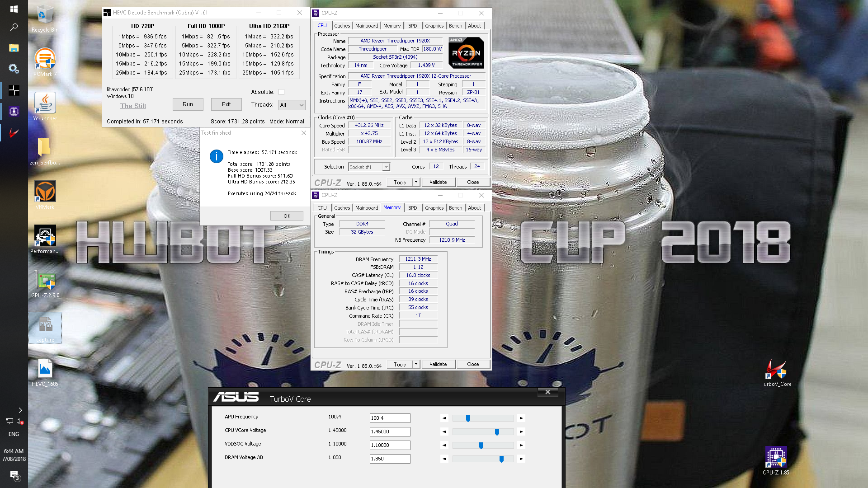Viewport: 868px width, 488px height.
Task: Open the zen_perfbo folder icon
Action: coord(45,151)
